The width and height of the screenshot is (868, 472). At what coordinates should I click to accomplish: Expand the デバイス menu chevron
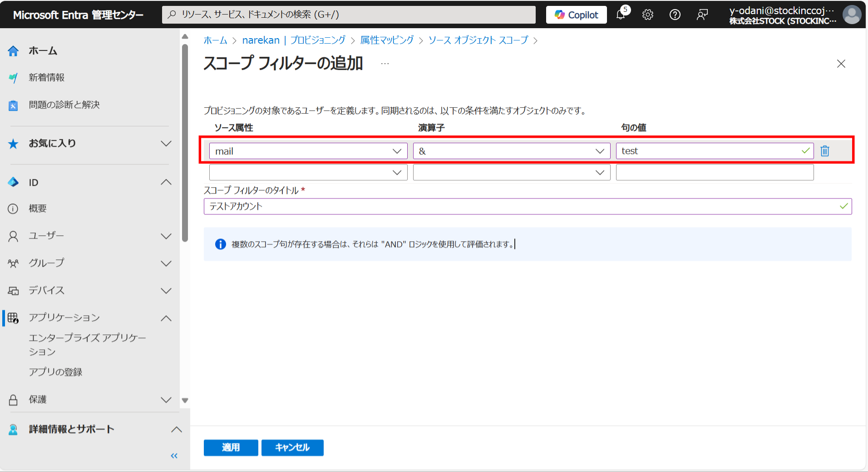pyautogui.click(x=166, y=291)
